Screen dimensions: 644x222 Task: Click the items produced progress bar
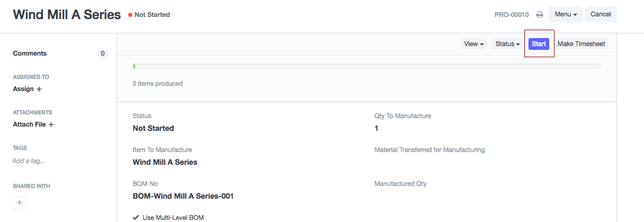click(x=366, y=66)
